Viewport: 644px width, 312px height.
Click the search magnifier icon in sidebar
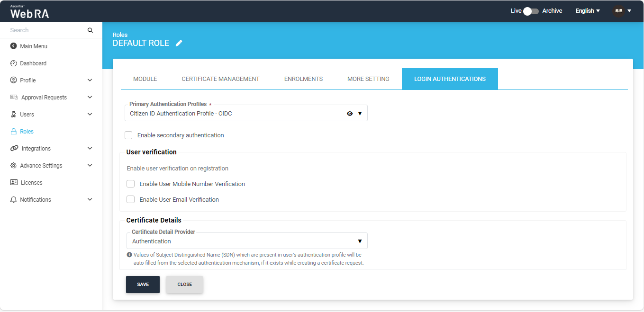90,30
